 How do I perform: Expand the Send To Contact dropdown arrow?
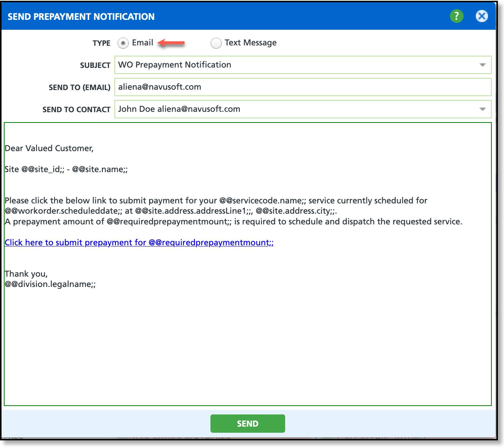482,109
